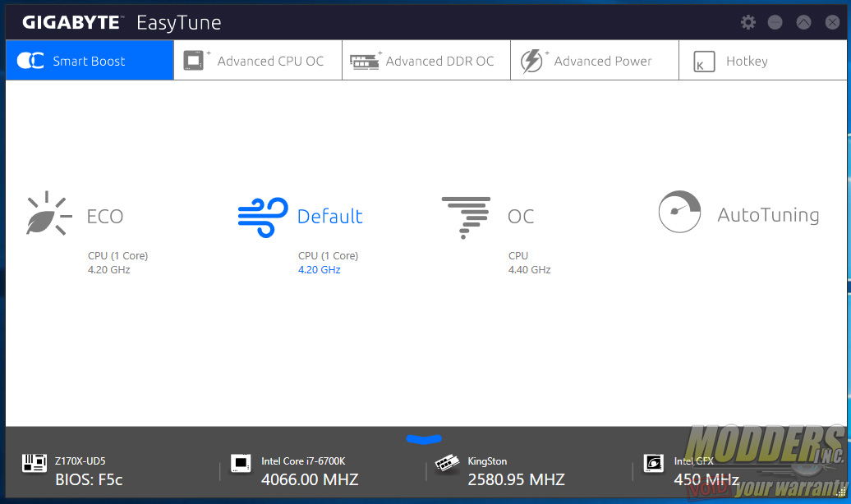This screenshot has height=504, width=851.
Task: Click the 4066.00 MHZ CPU clock reading
Action: (x=310, y=479)
